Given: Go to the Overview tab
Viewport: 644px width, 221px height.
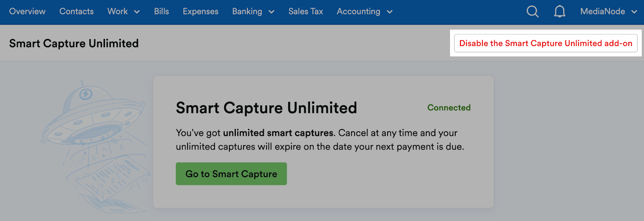Looking at the screenshot, I should pos(27,12).
